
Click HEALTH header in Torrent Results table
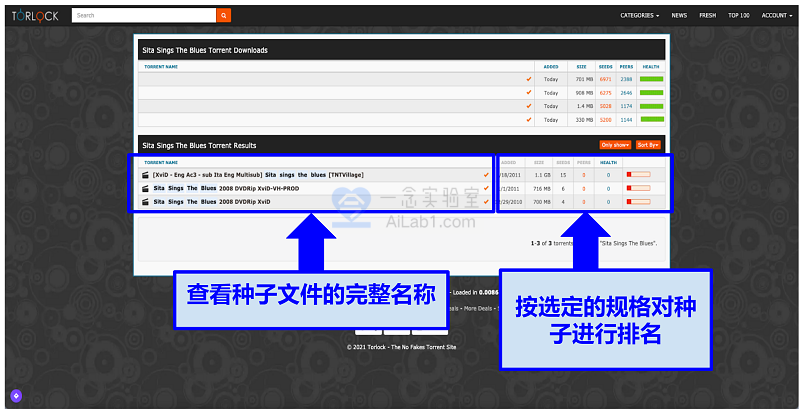coord(608,163)
